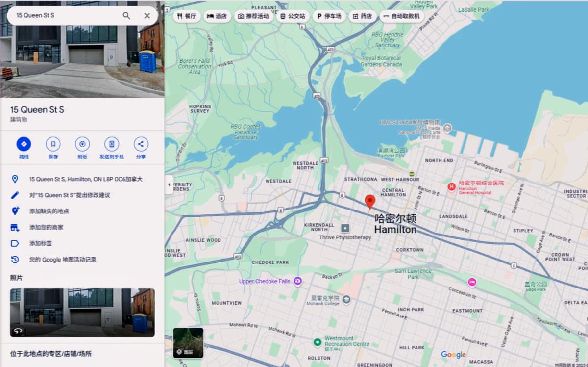Viewport: 588px width, 367px height.
Task: Click the add label tag icon
Action: (15, 243)
